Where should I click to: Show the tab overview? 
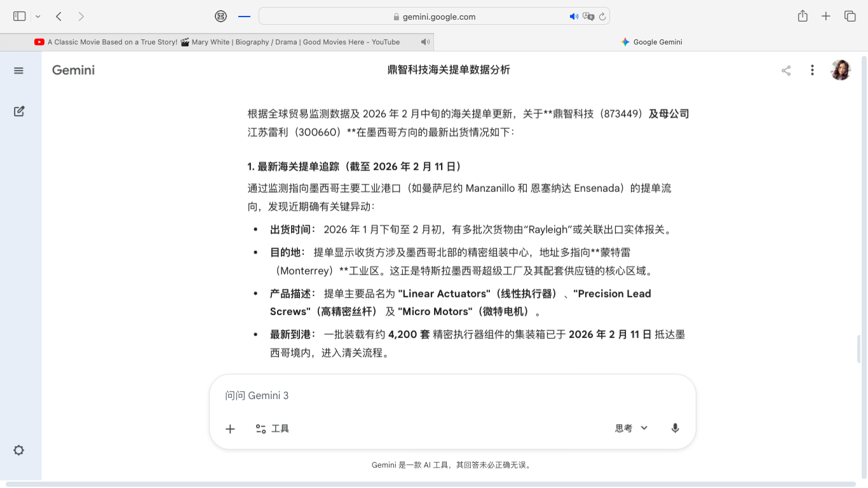[x=850, y=17]
